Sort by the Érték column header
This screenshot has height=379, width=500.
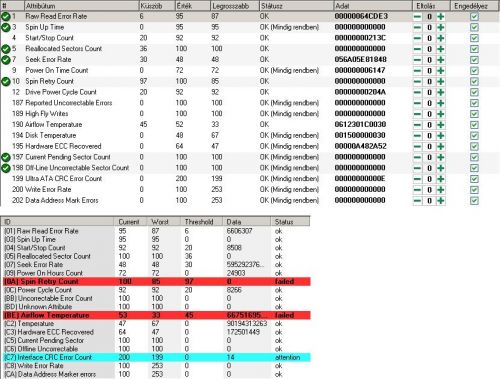(193, 6)
